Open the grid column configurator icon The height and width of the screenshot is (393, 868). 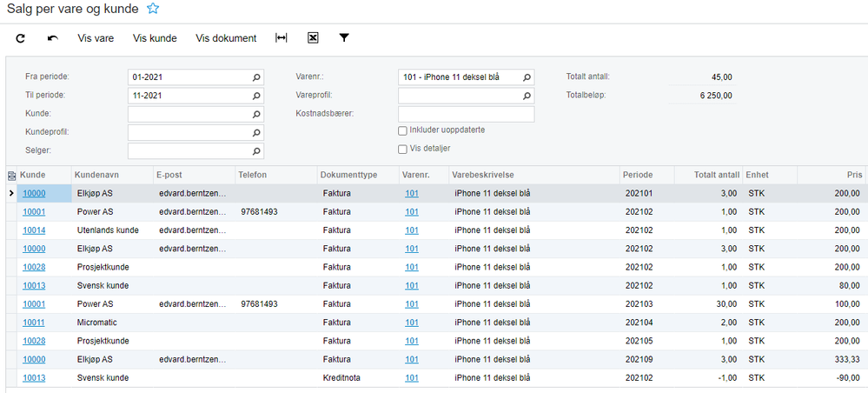click(11, 175)
